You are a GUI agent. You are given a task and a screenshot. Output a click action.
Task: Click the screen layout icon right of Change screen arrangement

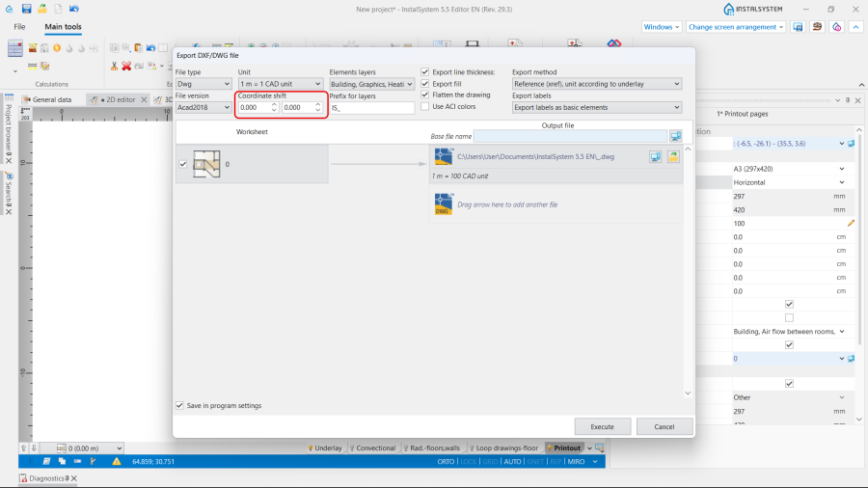[798, 27]
